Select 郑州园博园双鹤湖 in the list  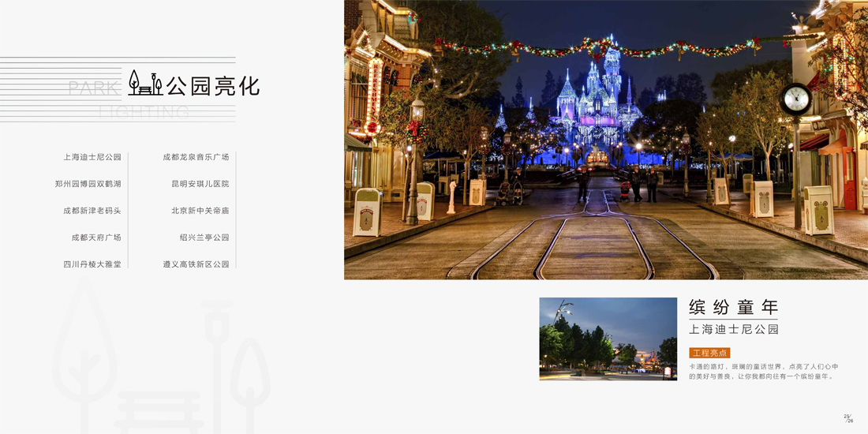pyautogui.click(x=88, y=184)
